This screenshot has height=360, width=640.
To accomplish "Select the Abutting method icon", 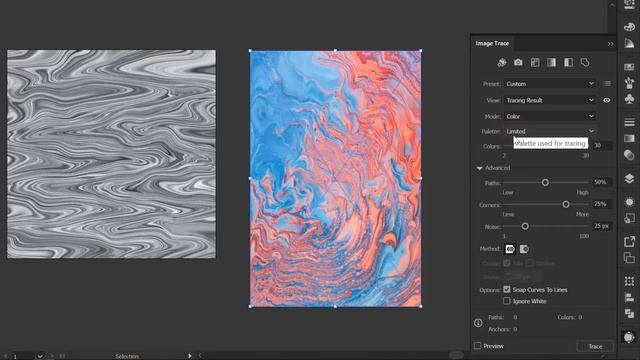I will point(510,249).
